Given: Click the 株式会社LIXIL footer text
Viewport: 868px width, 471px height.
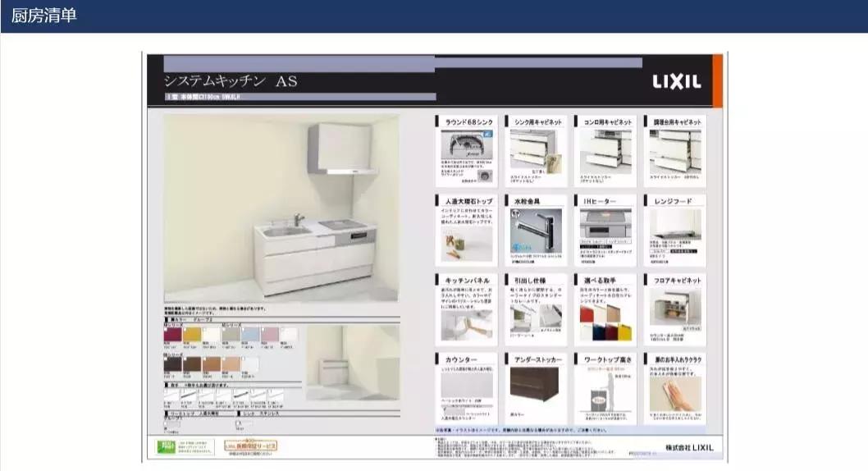Looking at the screenshot, I should [689, 447].
